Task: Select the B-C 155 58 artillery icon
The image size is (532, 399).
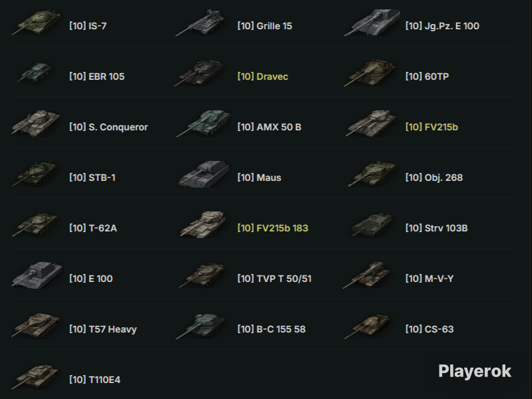Action: pos(200,326)
